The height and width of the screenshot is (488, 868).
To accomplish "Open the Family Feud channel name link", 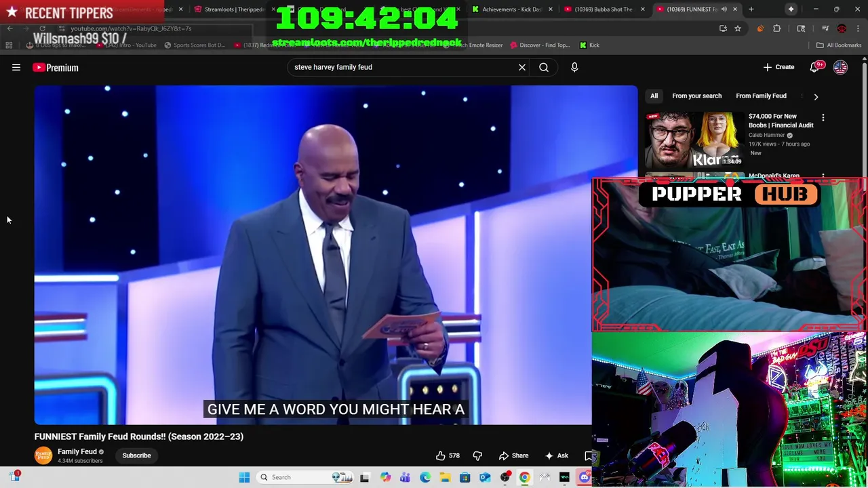I will coord(77,451).
